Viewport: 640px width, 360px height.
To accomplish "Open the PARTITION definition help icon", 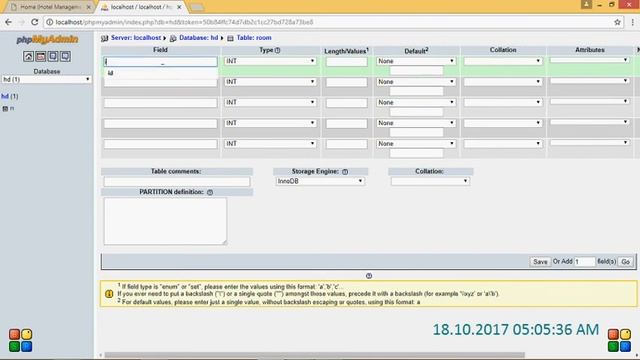I will click(210, 192).
